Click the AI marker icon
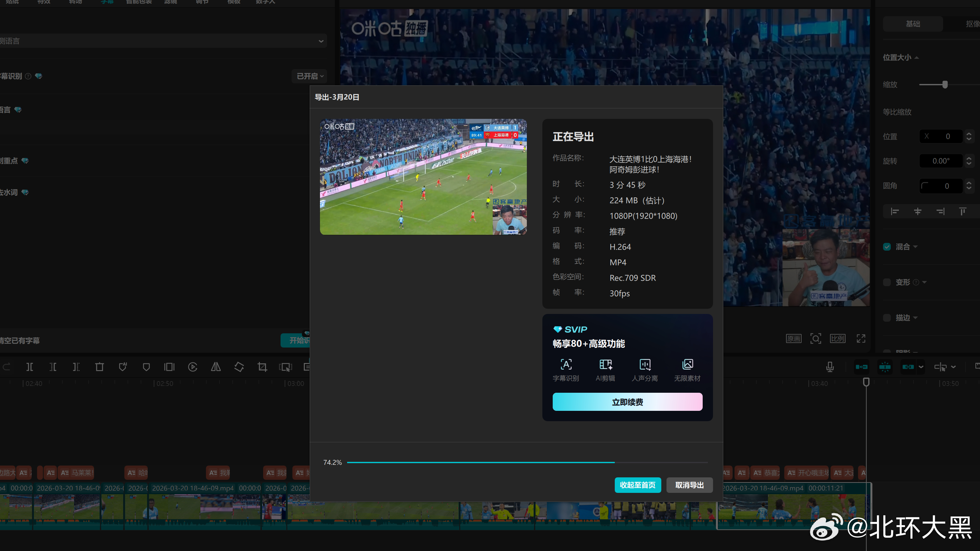The width and height of the screenshot is (980, 551). (122, 367)
